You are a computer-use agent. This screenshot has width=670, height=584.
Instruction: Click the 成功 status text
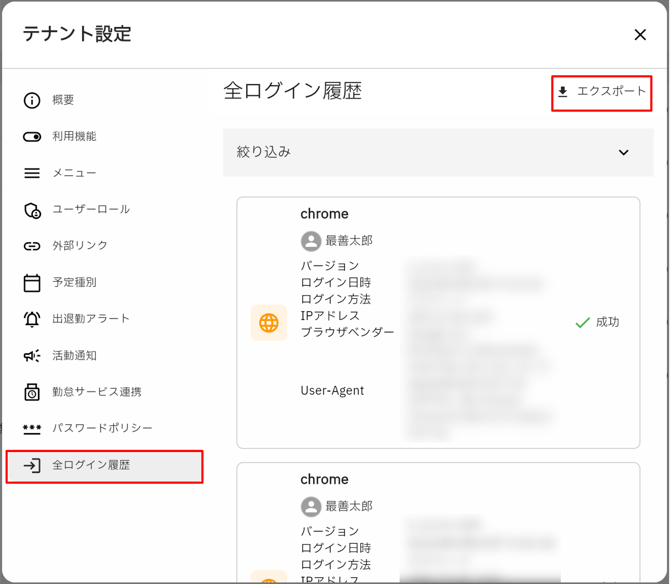[607, 322]
